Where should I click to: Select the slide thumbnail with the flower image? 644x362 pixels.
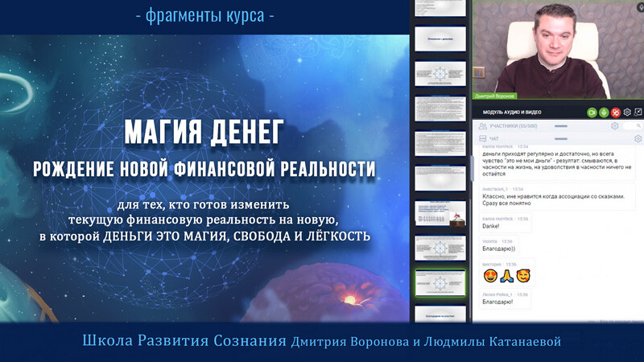[439, 212]
